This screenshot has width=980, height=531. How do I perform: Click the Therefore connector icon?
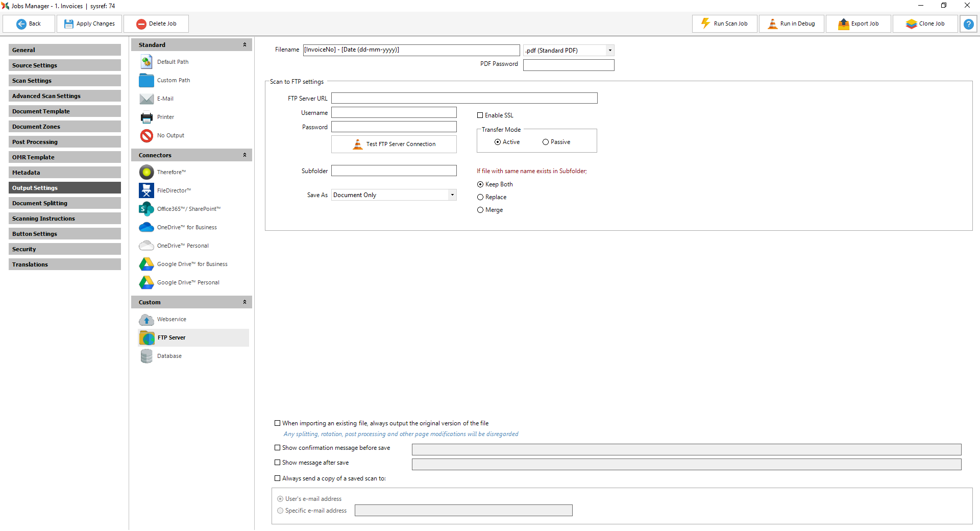click(146, 173)
